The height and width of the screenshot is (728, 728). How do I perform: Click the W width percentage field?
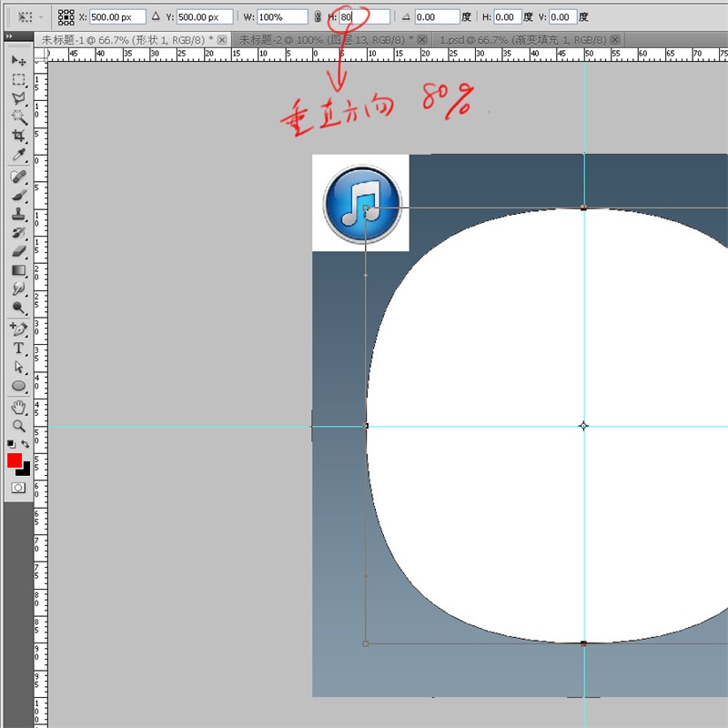[x=282, y=16]
